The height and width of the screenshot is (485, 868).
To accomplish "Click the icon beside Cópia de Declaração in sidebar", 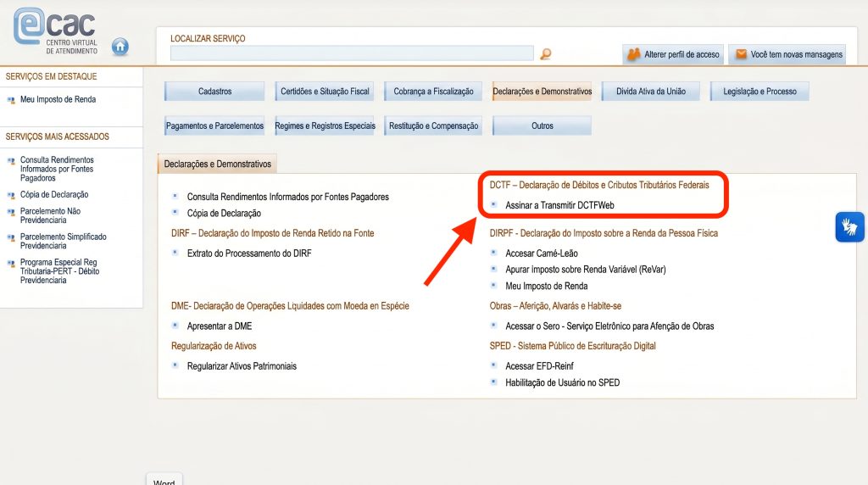I will coord(11,195).
